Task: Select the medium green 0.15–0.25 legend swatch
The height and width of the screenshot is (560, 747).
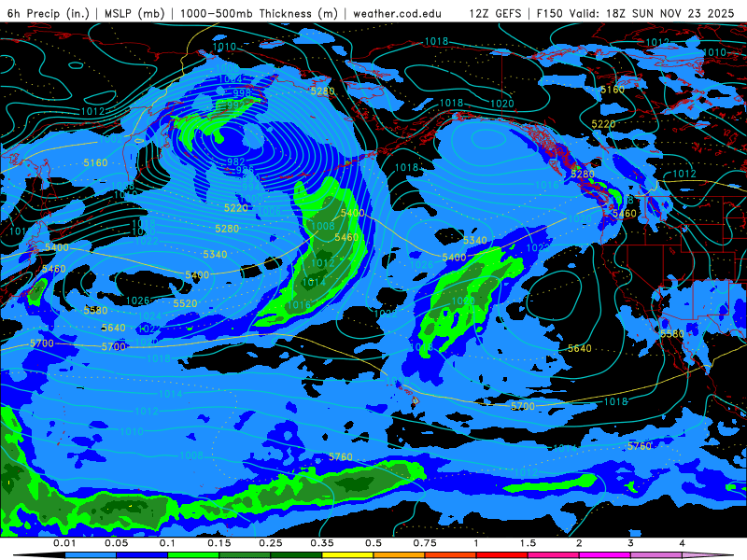Action: 245,555
